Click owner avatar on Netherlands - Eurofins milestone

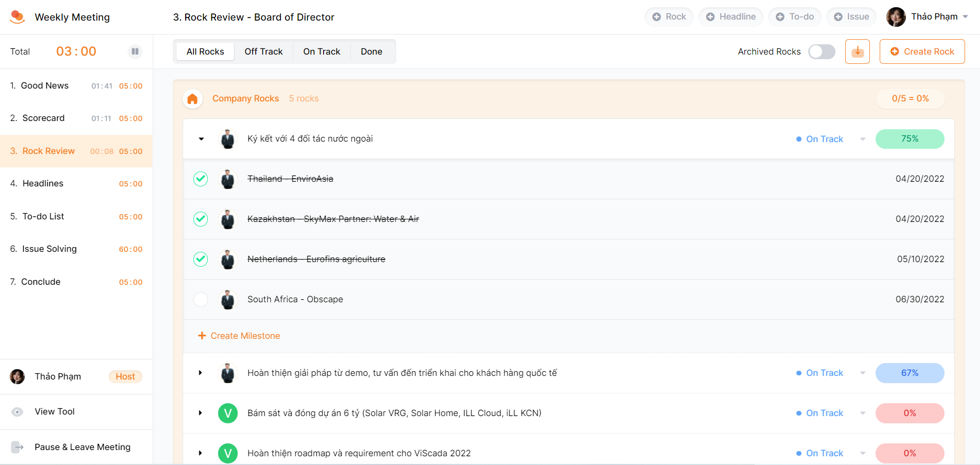227,260
